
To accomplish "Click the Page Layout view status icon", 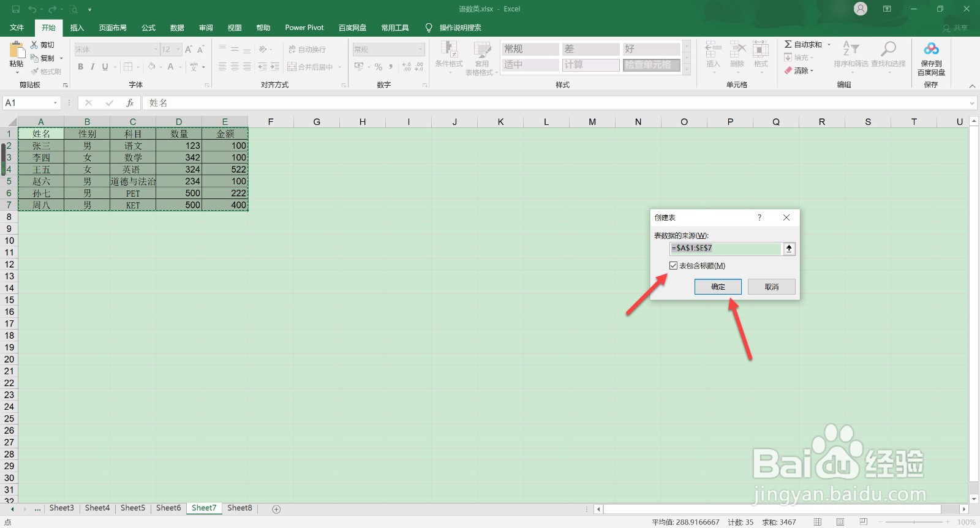I will (840, 522).
